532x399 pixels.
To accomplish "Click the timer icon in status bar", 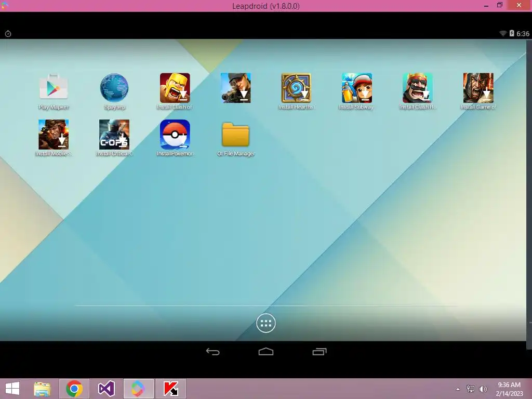I will click(8, 34).
